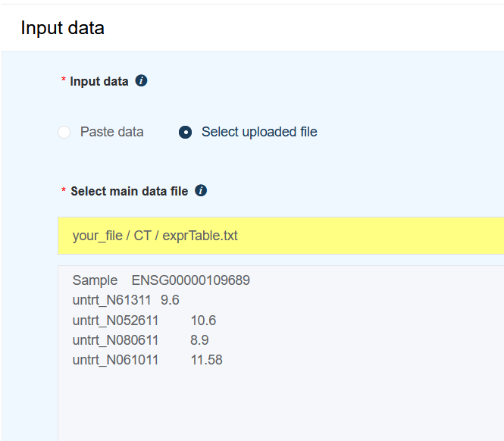Click the 'Select main data file' label
504x441 pixels.
129,191
